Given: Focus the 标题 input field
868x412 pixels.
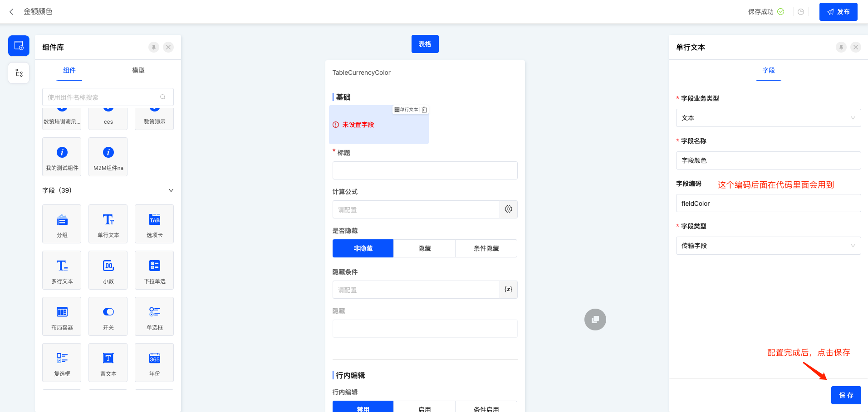Looking at the screenshot, I should click(x=425, y=170).
